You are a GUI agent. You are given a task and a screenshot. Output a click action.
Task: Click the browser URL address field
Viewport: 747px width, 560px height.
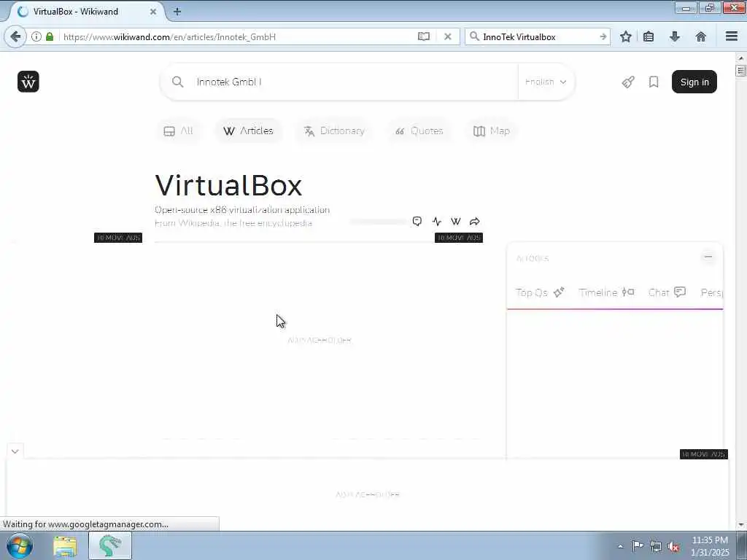coord(237,36)
